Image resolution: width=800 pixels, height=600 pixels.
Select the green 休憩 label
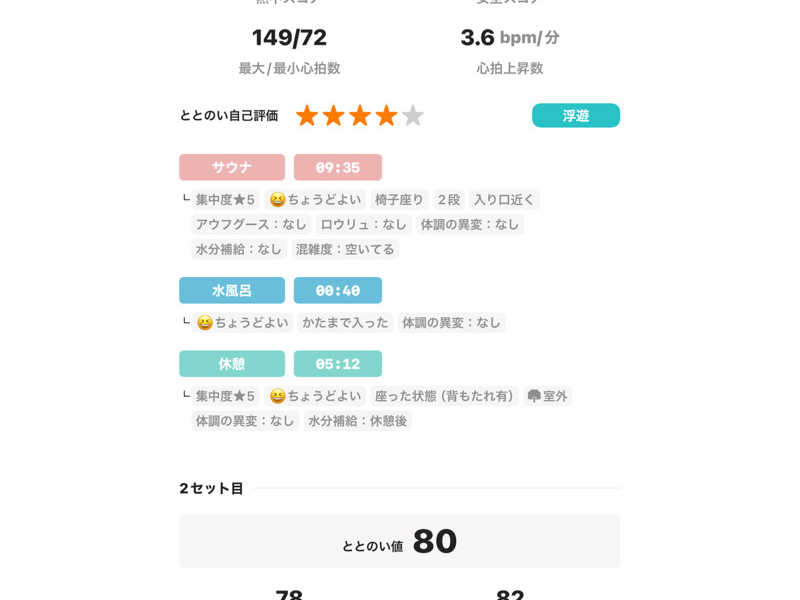coord(232,364)
